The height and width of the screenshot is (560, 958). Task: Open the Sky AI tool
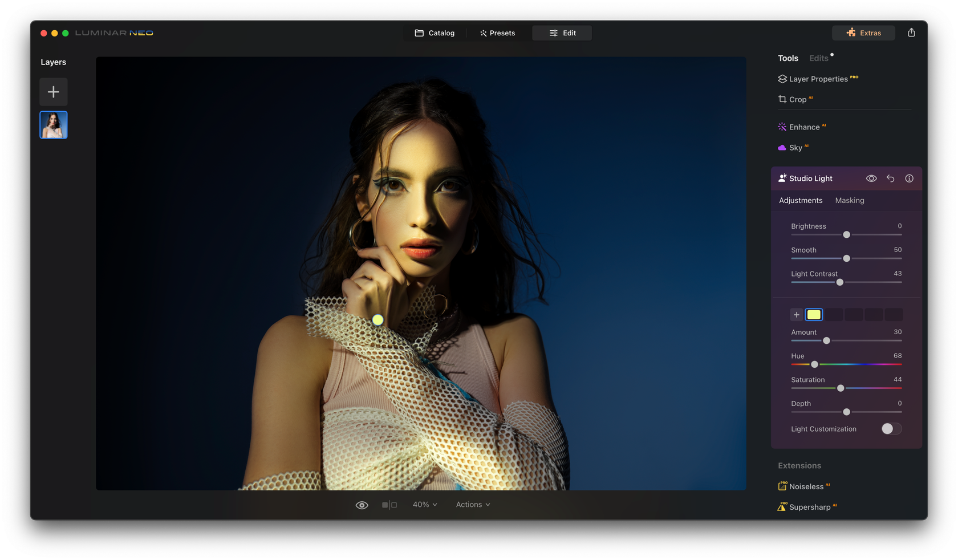point(798,147)
